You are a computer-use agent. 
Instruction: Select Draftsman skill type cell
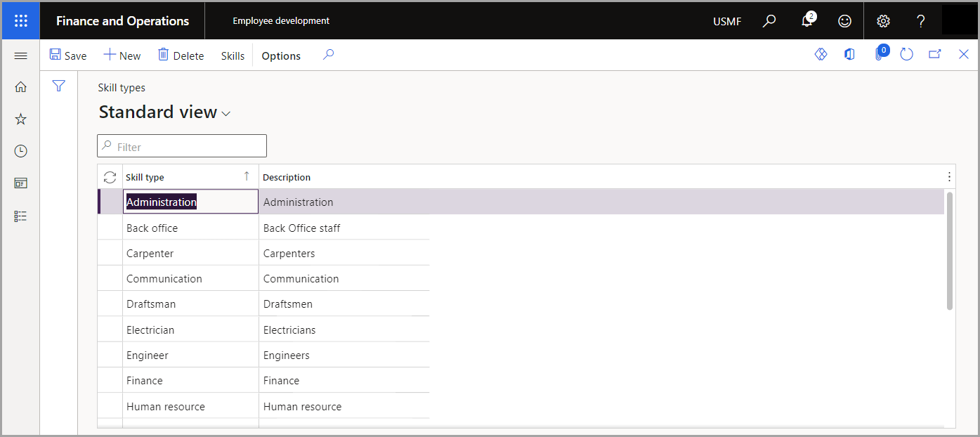190,304
